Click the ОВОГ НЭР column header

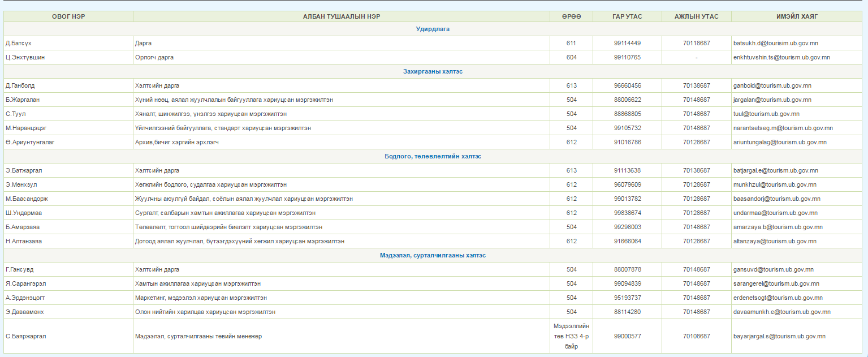(68, 16)
